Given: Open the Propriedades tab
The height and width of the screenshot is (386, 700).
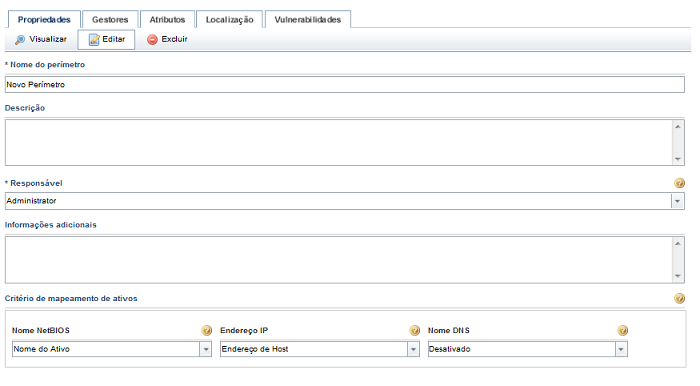Looking at the screenshot, I should coord(44,20).
